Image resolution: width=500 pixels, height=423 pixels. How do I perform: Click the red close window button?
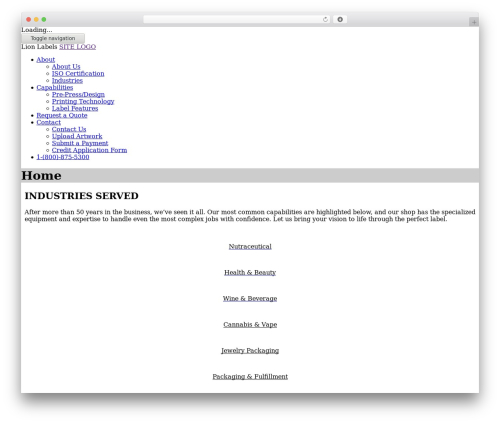(29, 19)
